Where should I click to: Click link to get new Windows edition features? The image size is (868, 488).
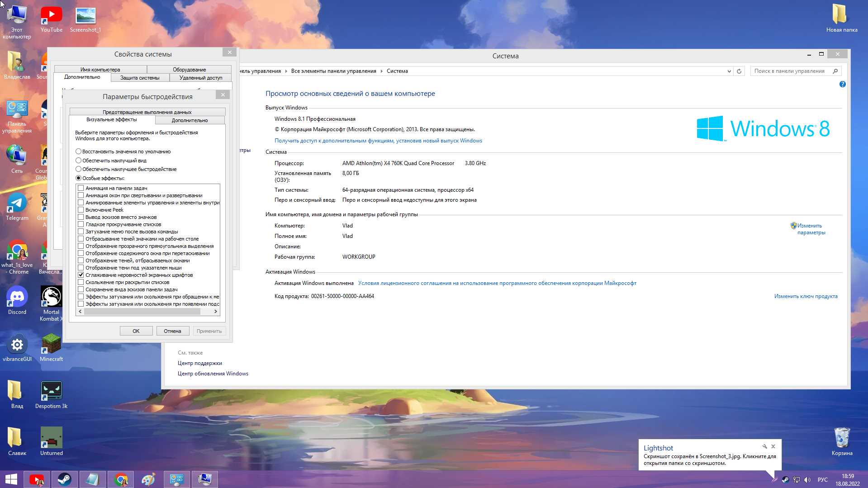point(378,141)
